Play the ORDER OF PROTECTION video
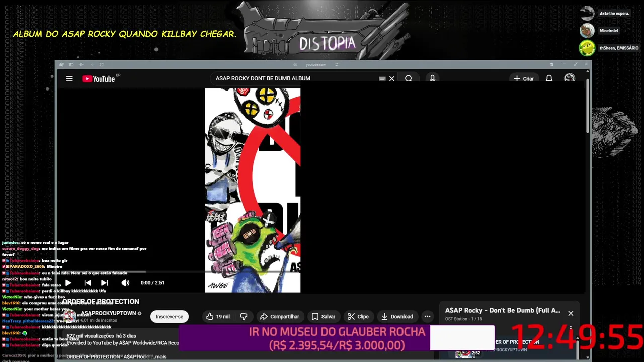The height and width of the screenshot is (362, 644). [x=68, y=283]
